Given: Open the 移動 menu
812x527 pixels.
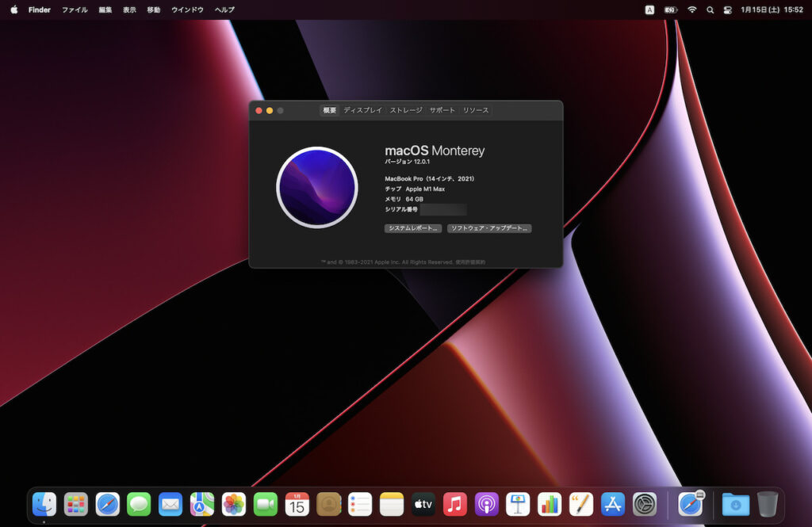Looking at the screenshot, I should [x=154, y=10].
